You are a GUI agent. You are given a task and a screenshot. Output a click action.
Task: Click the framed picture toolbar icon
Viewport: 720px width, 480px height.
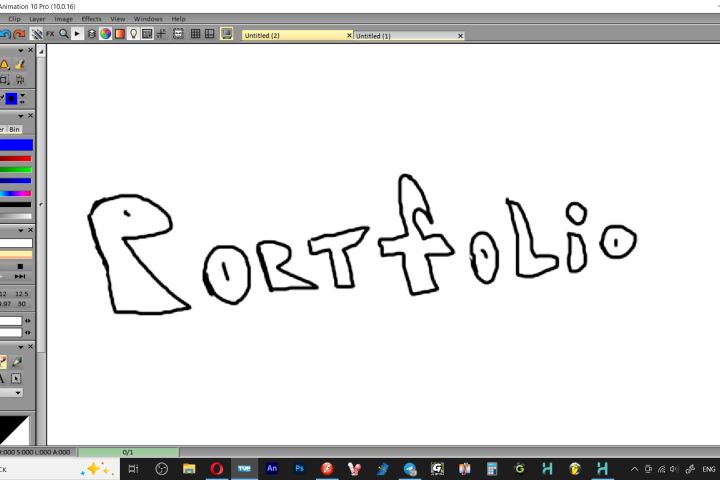[x=147, y=34]
